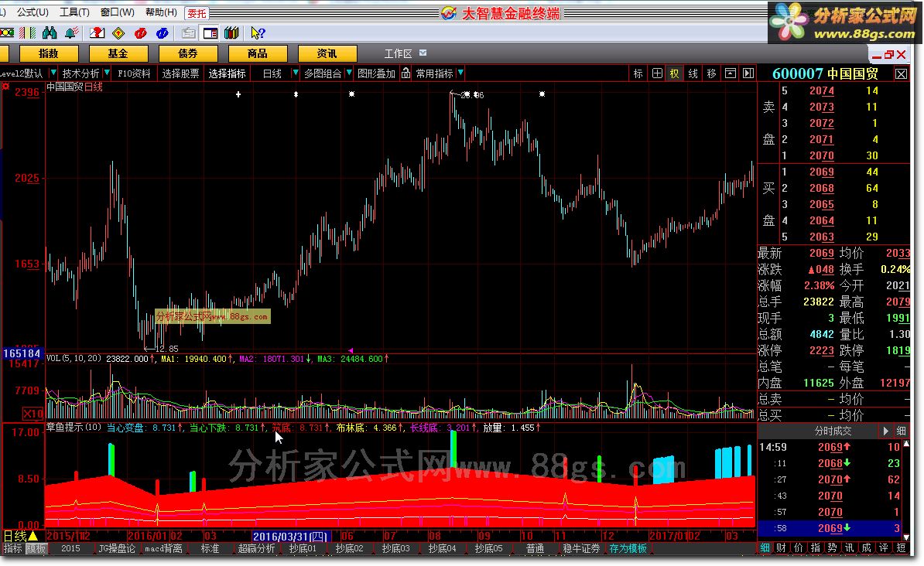924x566 pixels.
Task: Select the 资讯 news button
Action: click(327, 53)
